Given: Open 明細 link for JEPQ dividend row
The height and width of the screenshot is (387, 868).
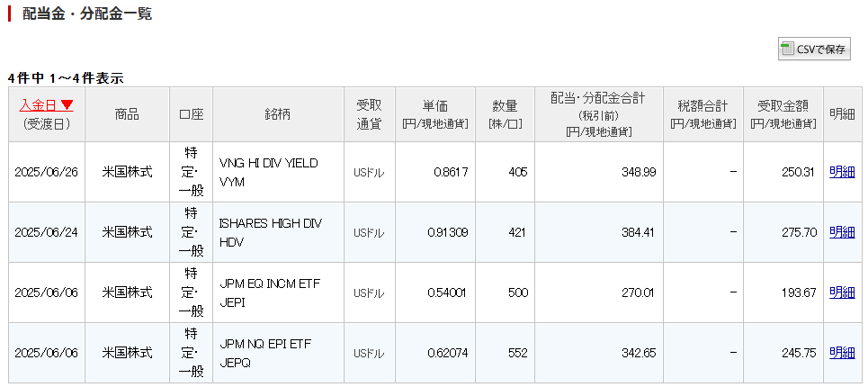Looking at the screenshot, I should (842, 353).
